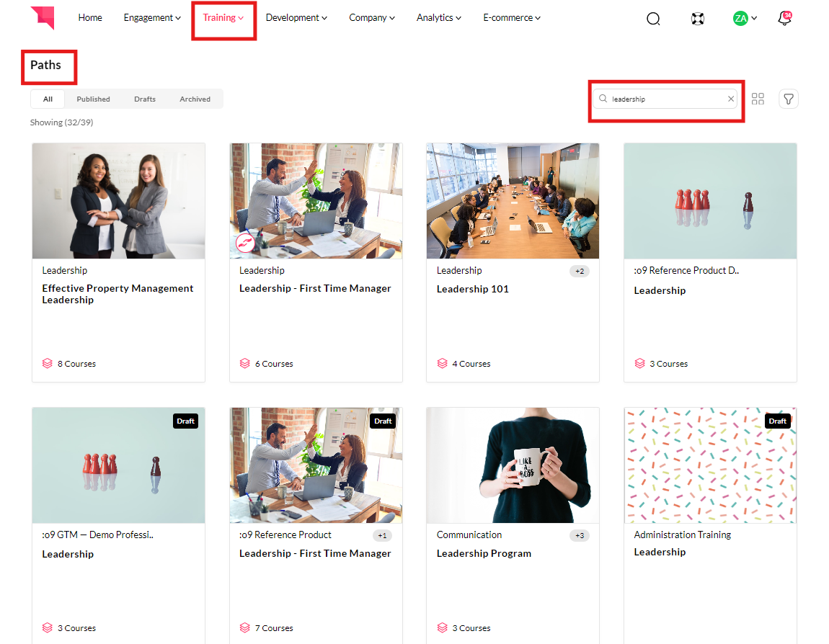Image resolution: width=829 pixels, height=644 pixels.
Task: Open Effective Property Management Leadership path
Action: point(118,294)
